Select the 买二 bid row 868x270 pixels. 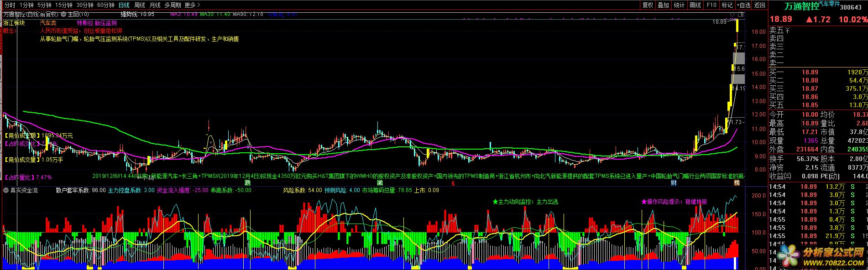[x=818, y=80]
